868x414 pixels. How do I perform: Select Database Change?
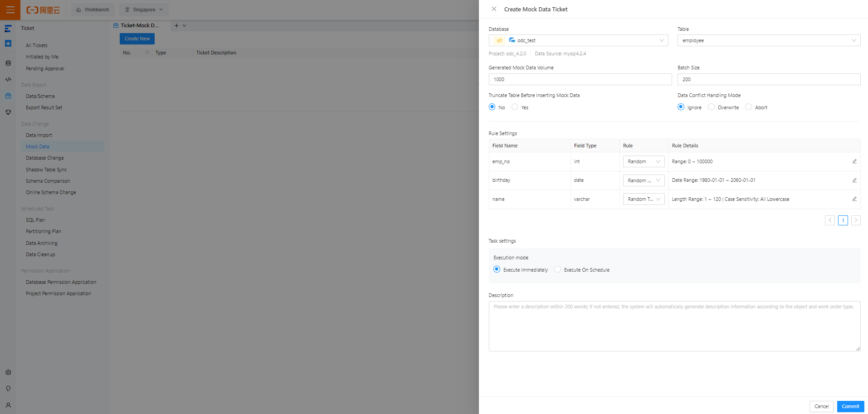(45, 158)
